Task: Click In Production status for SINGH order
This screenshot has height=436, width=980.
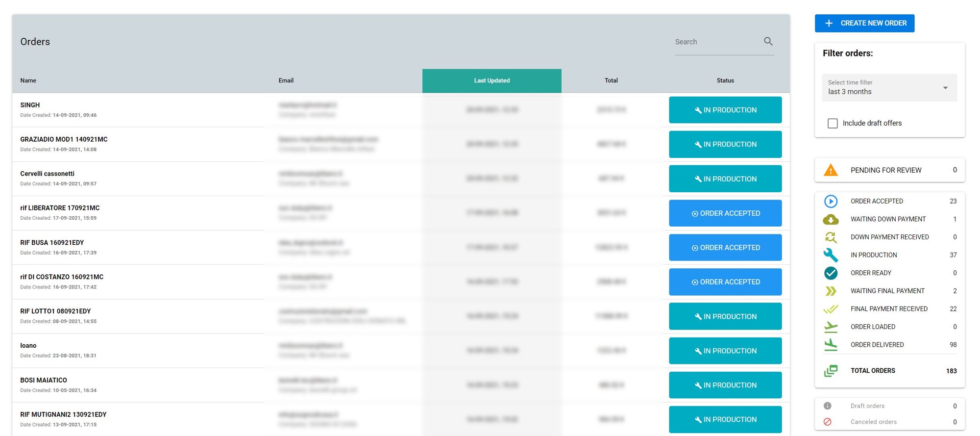Action: (725, 110)
